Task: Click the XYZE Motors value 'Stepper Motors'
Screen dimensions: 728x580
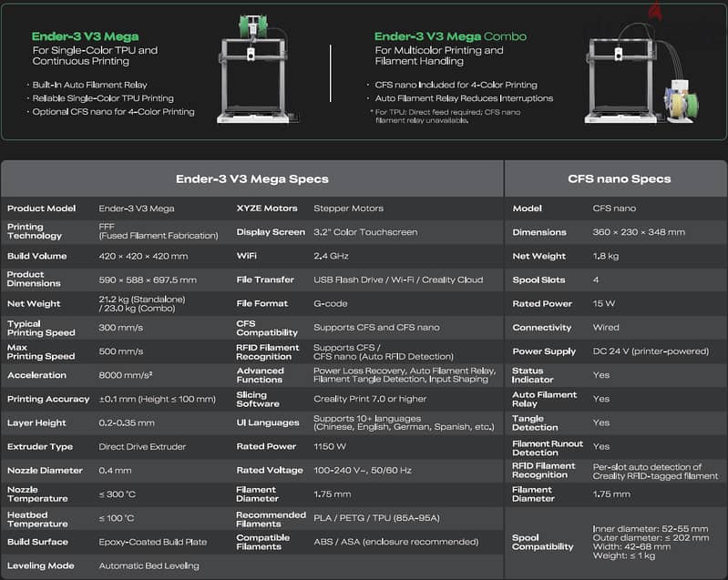Action: [348, 209]
